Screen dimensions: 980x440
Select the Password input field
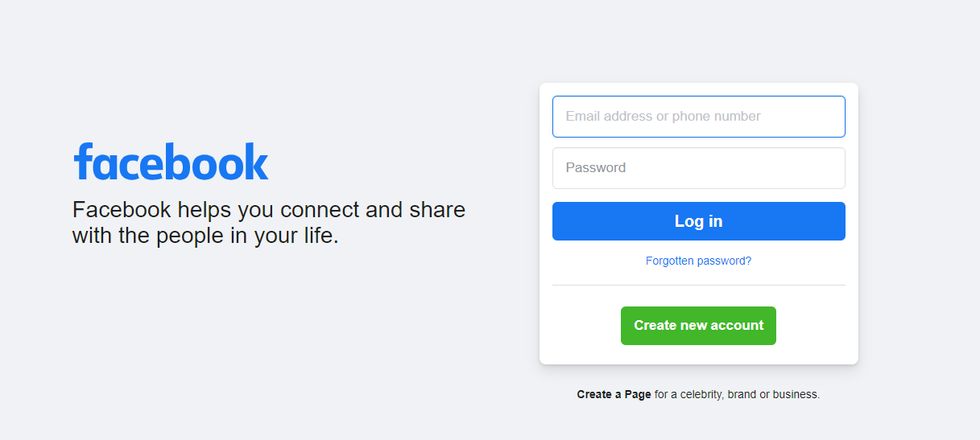click(698, 168)
